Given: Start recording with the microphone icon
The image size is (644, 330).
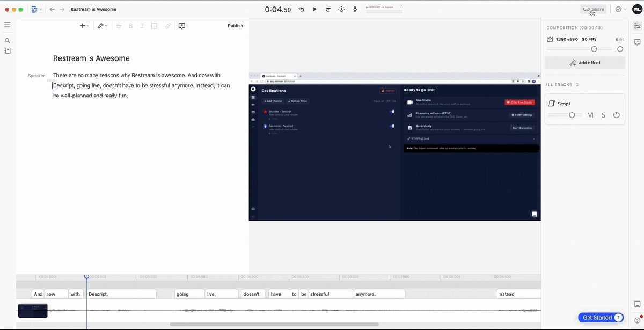Looking at the screenshot, I should click(355, 9).
